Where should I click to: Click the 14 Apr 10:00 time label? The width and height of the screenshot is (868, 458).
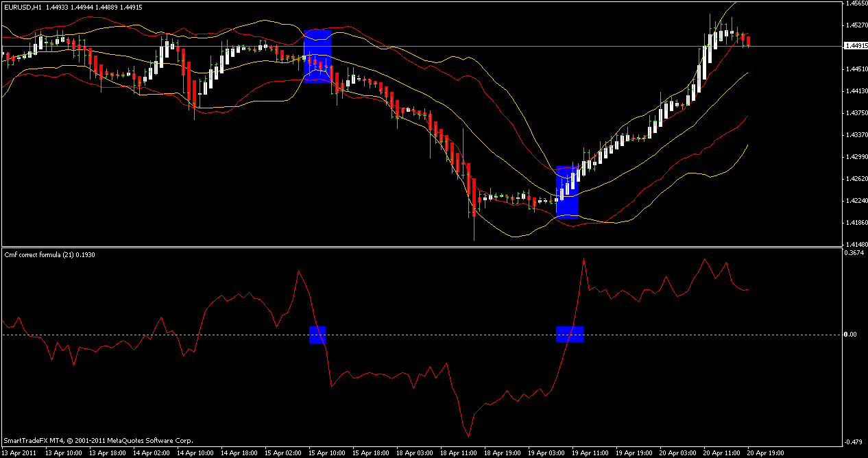pyautogui.click(x=195, y=453)
